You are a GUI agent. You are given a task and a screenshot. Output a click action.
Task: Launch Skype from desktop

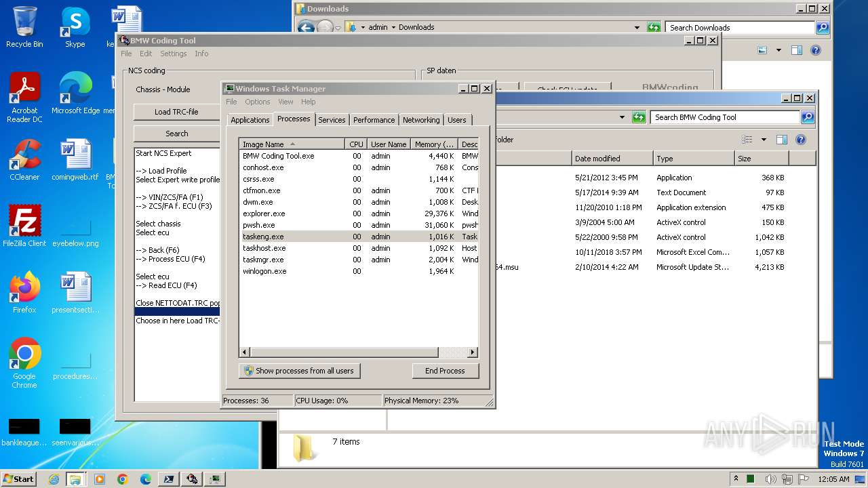tap(75, 27)
